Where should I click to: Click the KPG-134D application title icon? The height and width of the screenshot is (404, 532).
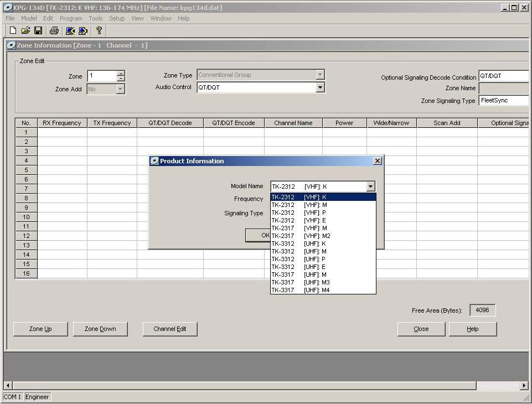(7, 7)
